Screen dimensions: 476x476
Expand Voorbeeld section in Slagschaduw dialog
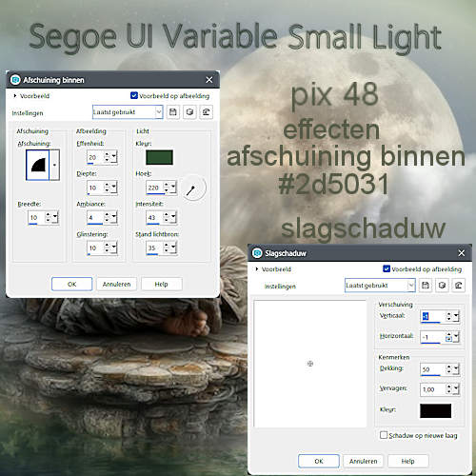tap(256, 268)
